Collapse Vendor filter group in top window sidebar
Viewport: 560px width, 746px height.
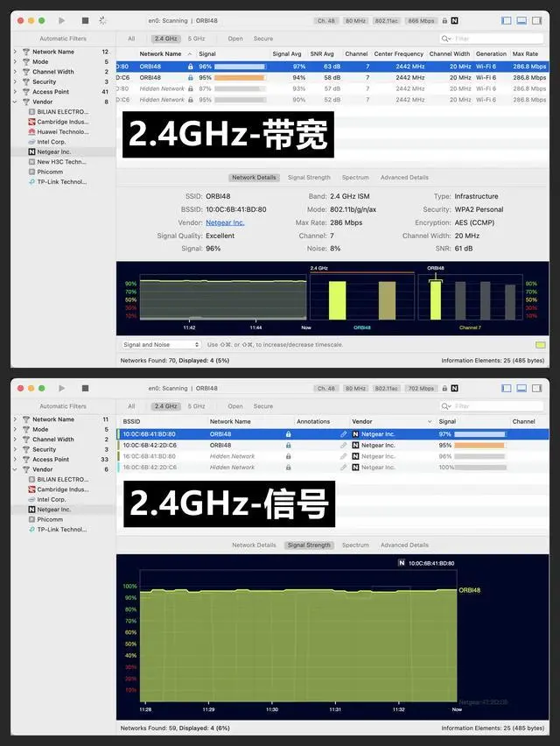tap(15, 102)
